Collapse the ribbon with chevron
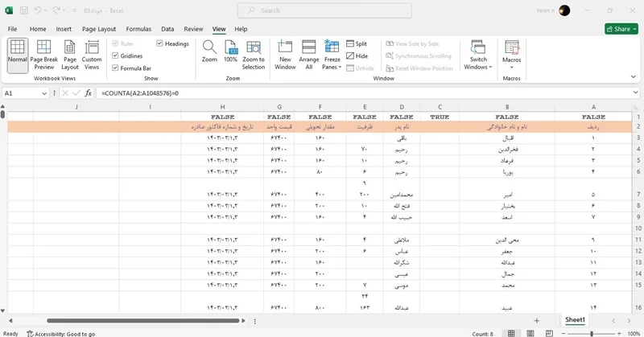 click(x=633, y=76)
